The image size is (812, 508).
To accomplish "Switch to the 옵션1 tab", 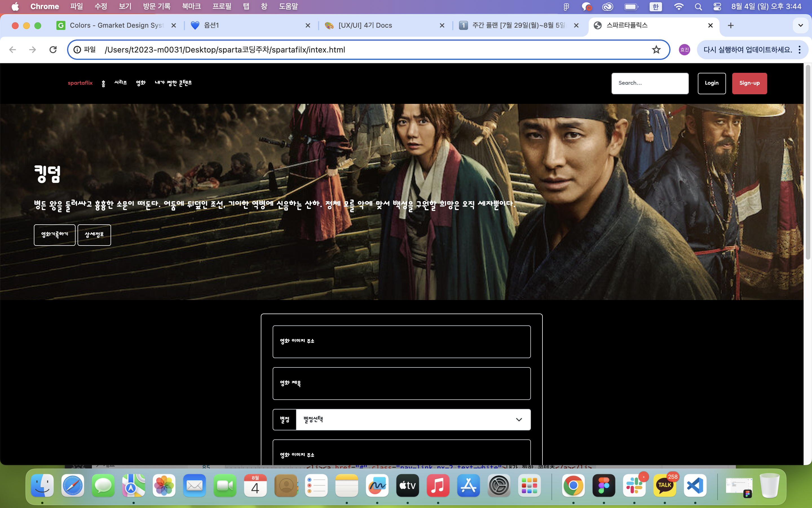I will [251, 25].
